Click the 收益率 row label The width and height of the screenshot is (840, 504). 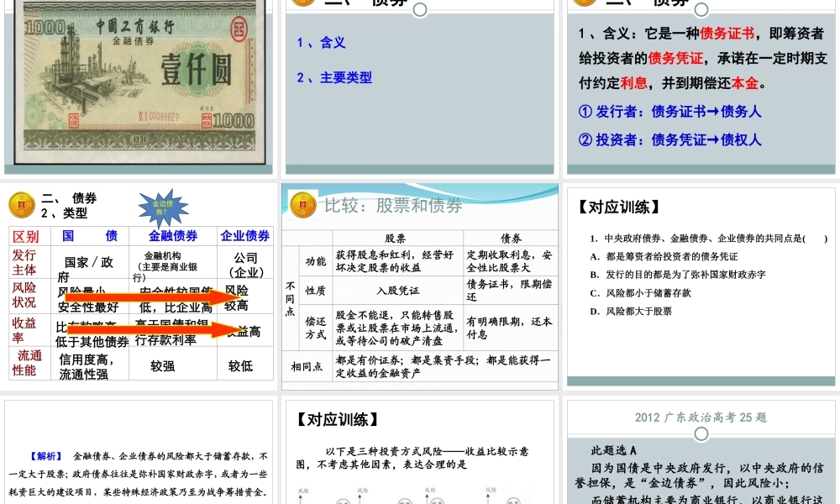(24, 330)
